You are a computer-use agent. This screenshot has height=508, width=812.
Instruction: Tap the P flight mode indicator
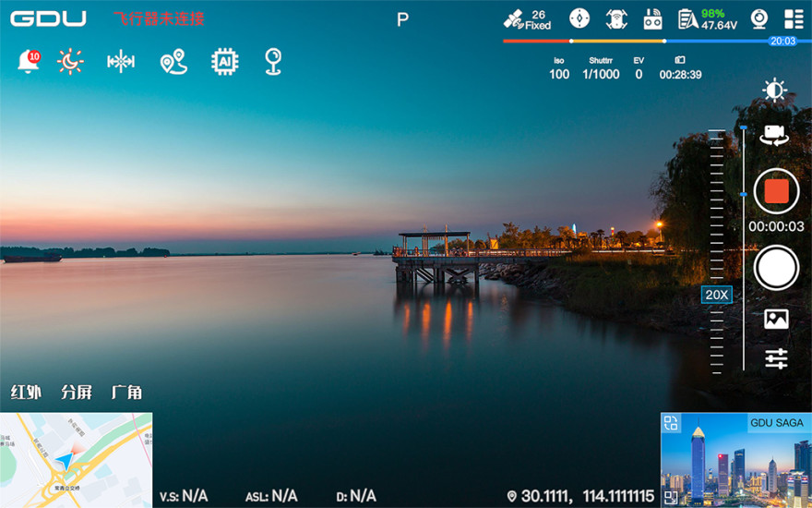[402, 19]
